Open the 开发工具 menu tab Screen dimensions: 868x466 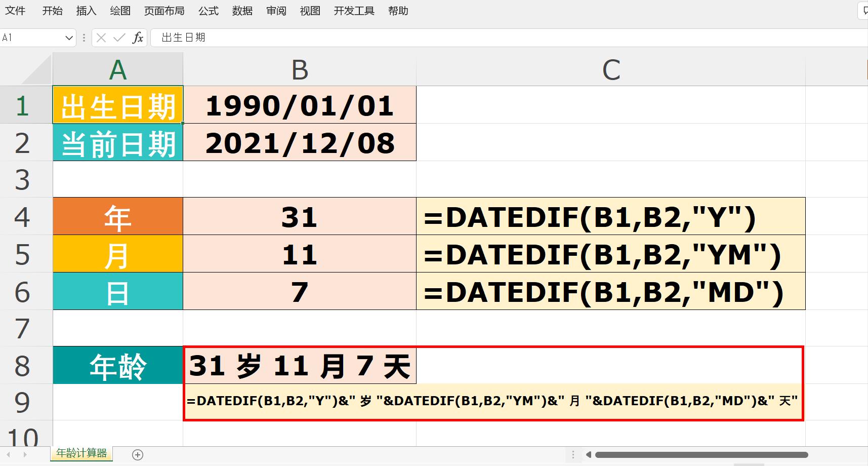[354, 11]
